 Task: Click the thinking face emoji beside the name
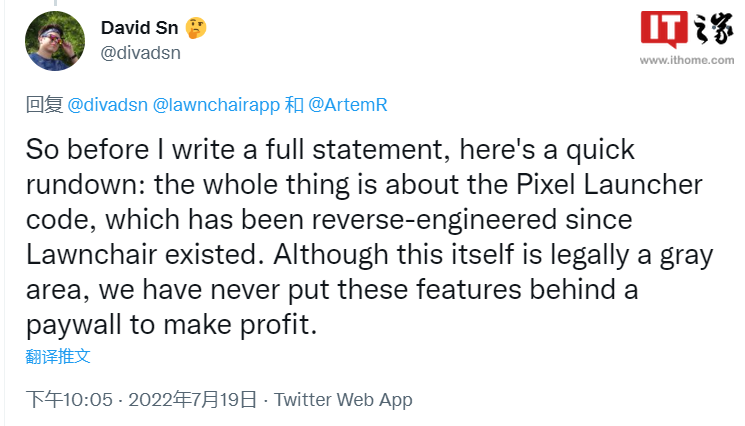point(196,28)
